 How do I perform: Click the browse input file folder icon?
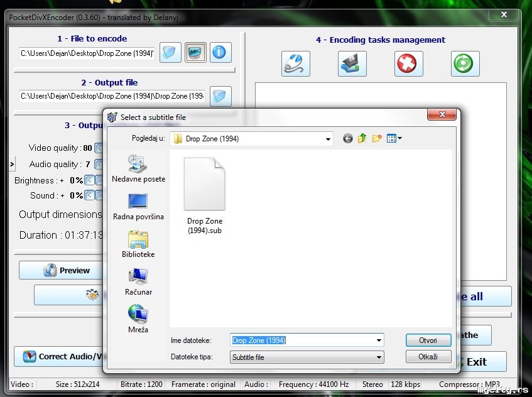point(170,53)
